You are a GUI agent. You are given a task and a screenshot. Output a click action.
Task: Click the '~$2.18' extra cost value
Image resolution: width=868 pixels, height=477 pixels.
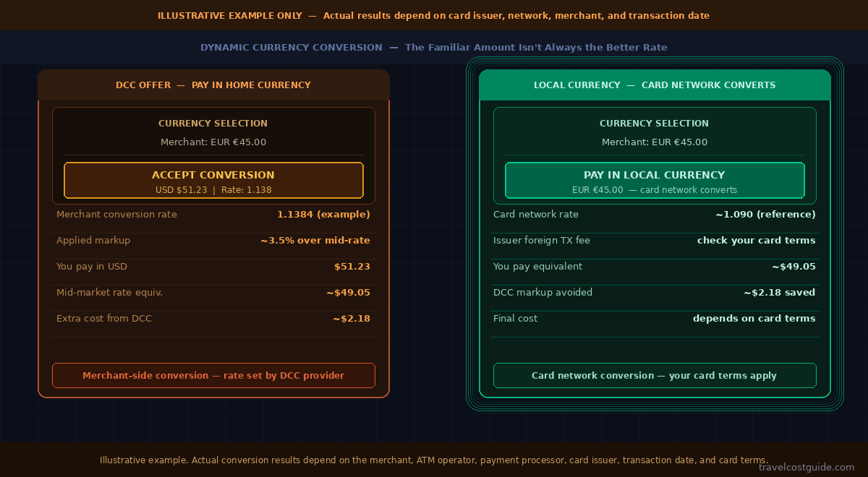click(352, 319)
